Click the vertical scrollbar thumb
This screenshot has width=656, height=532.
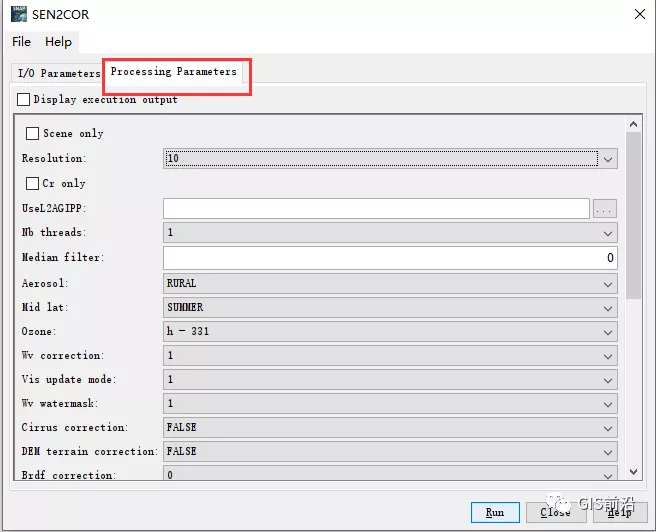(633, 215)
